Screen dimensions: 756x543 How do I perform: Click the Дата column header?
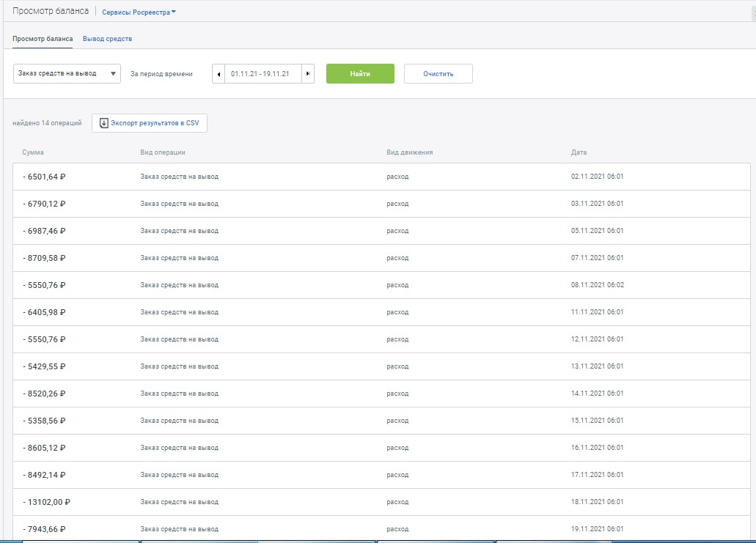coord(579,152)
